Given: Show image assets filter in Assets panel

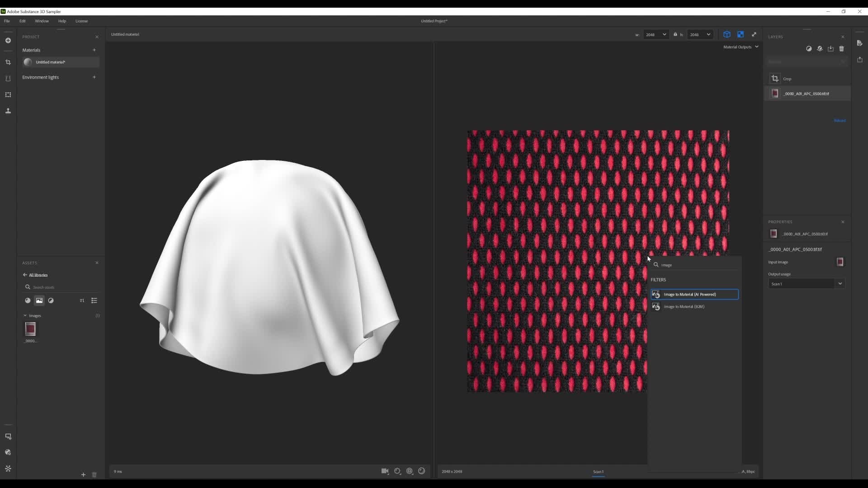Looking at the screenshot, I should click(x=39, y=300).
